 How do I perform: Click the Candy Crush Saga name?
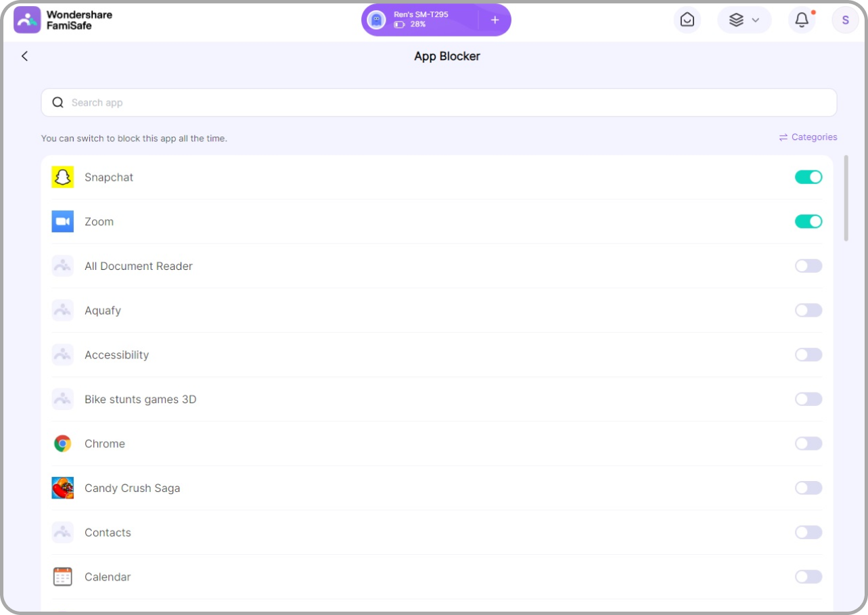click(x=133, y=488)
